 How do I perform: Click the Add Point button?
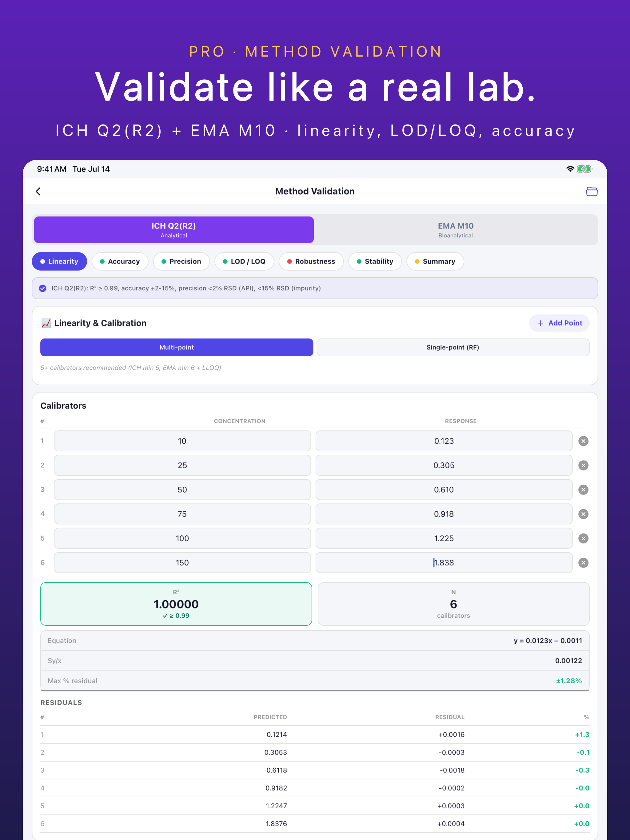click(559, 323)
